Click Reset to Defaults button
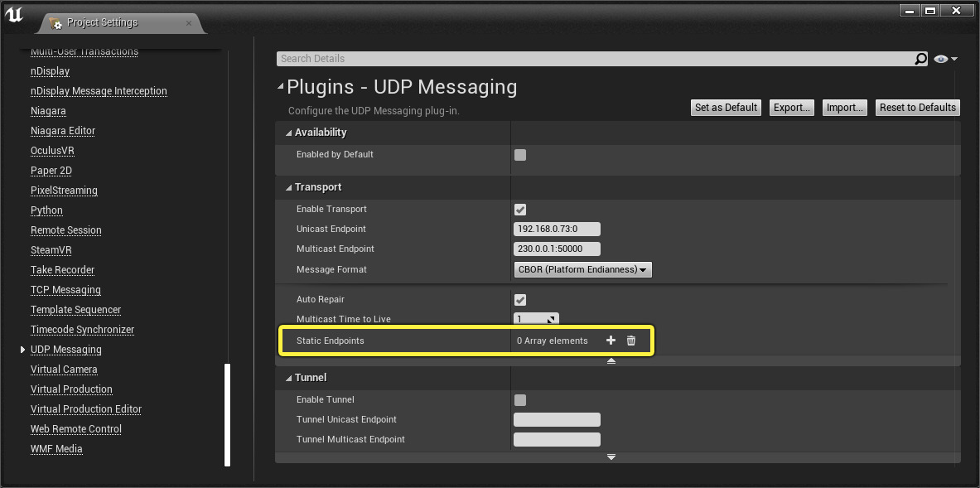 pyautogui.click(x=918, y=108)
